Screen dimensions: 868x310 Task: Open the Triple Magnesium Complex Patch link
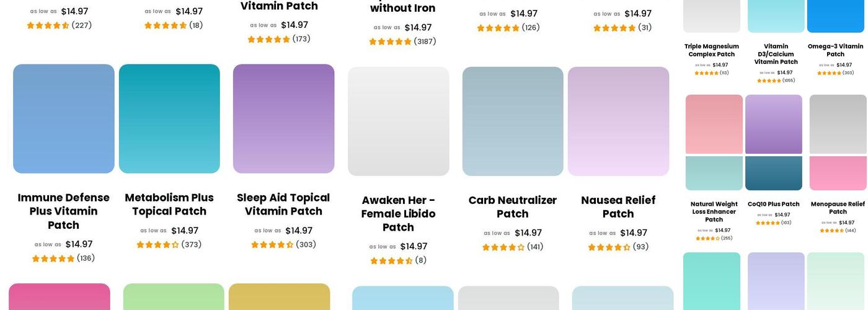coord(712,50)
